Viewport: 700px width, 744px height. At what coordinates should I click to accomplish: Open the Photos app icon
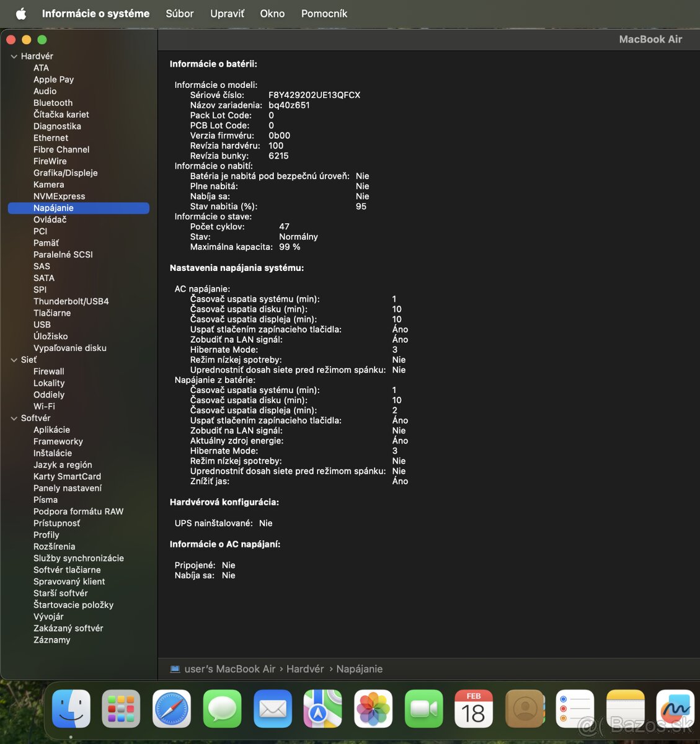(x=373, y=709)
